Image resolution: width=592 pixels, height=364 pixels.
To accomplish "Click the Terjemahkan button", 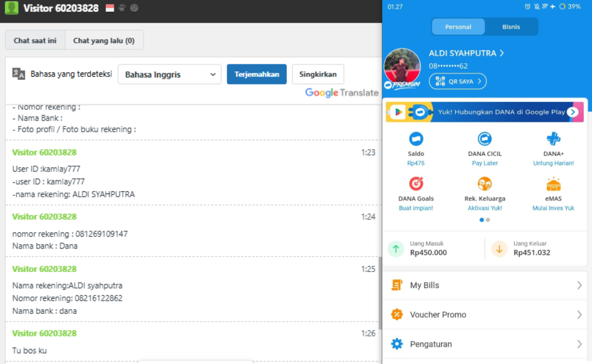I will click(x=257, y=74).
